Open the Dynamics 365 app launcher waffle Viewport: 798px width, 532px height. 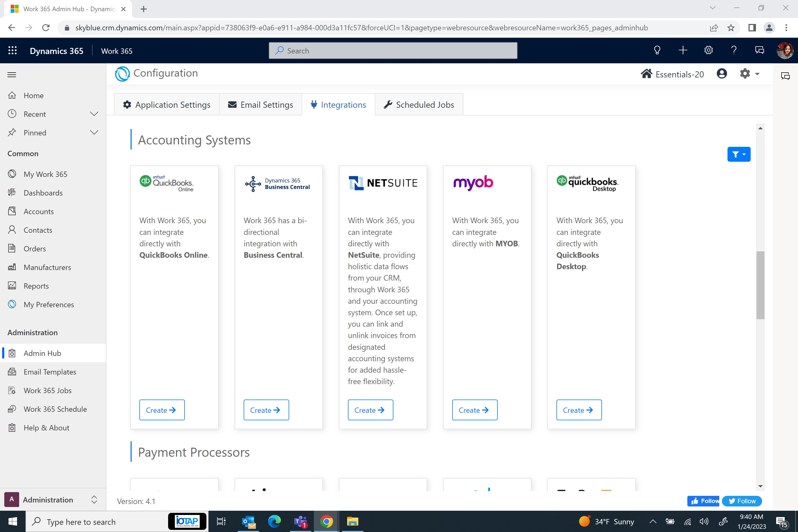(13, 51)
